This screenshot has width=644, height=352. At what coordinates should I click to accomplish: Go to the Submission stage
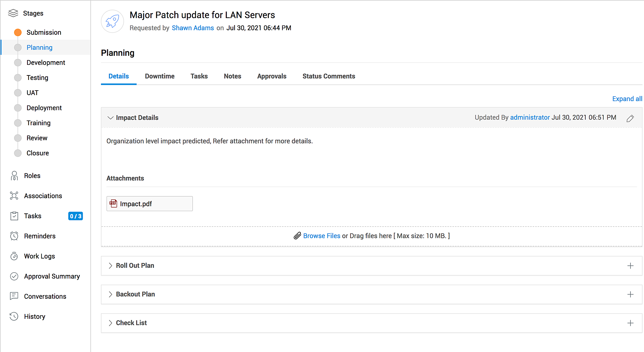[44, 33]
